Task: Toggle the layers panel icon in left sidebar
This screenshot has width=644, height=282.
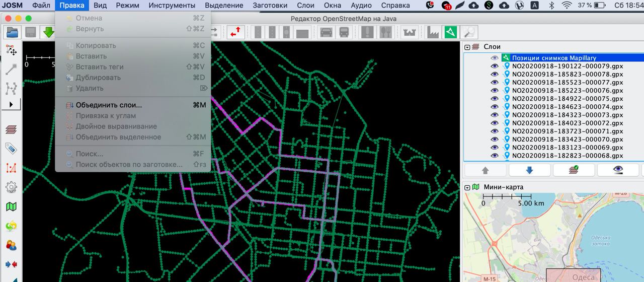Action: (x=11, y=129)
